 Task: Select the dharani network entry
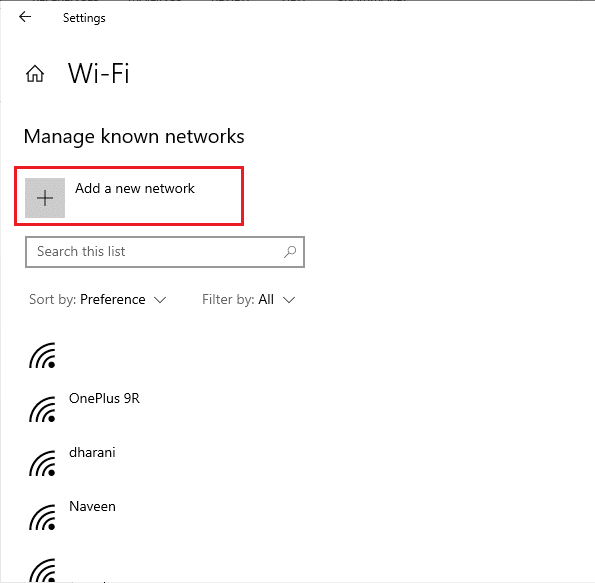tap(92, 452)
